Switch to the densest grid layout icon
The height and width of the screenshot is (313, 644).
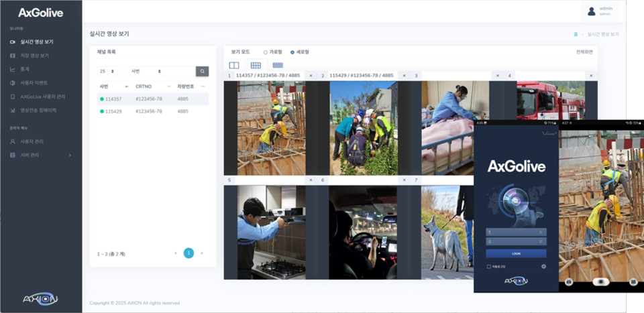[277, 65]
